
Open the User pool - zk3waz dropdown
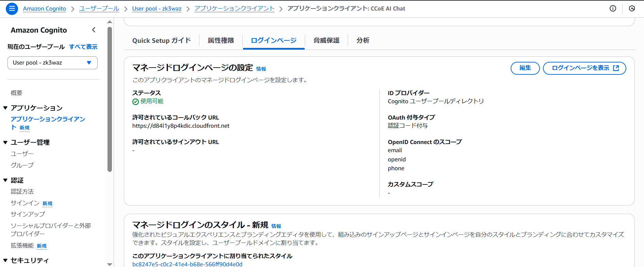coord(52,63)
